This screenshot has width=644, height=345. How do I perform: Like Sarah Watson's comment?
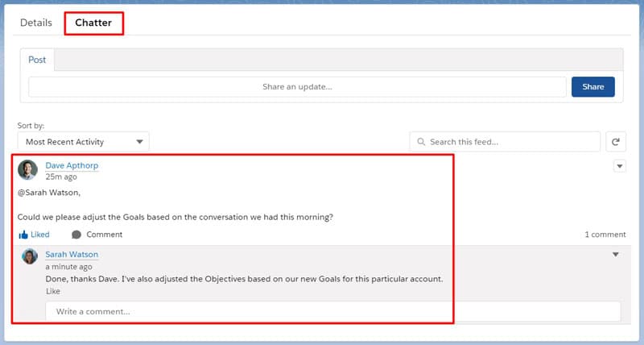[x=52, y=291]
